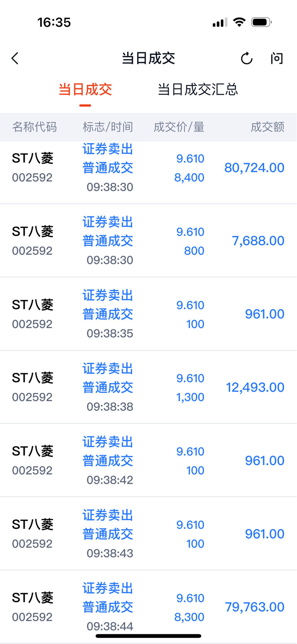297x644 pixels.
Task: Sort by 名称代码 column header
Action: 34,127
